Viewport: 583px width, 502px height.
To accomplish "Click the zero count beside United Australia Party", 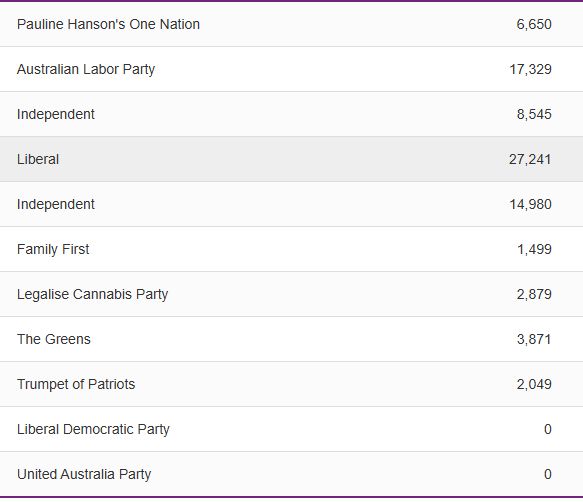I will [548, 474].
